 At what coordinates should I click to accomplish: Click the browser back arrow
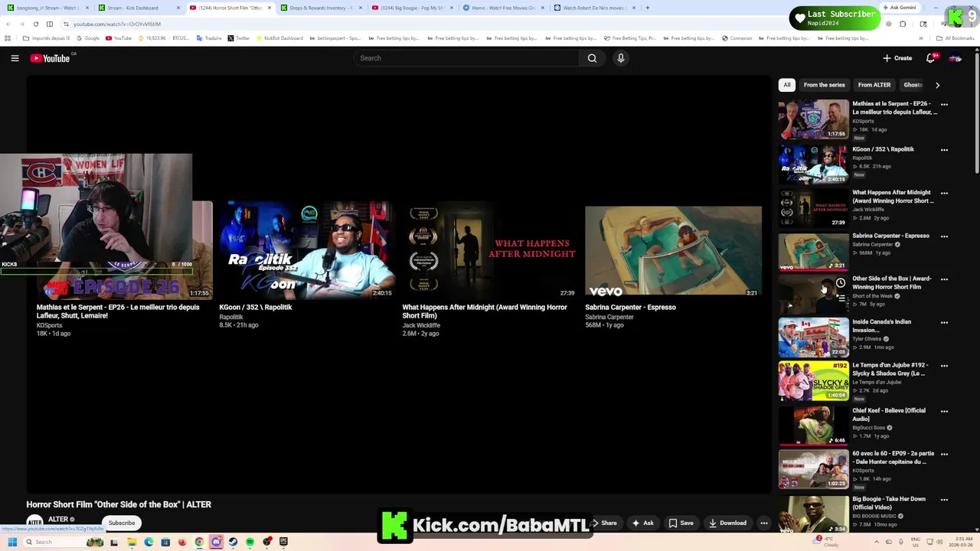8,24
